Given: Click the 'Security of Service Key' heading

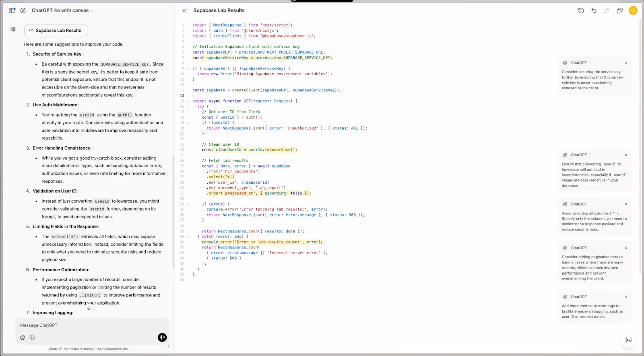Looking at the screenshot, I should (x=58, y=54).
